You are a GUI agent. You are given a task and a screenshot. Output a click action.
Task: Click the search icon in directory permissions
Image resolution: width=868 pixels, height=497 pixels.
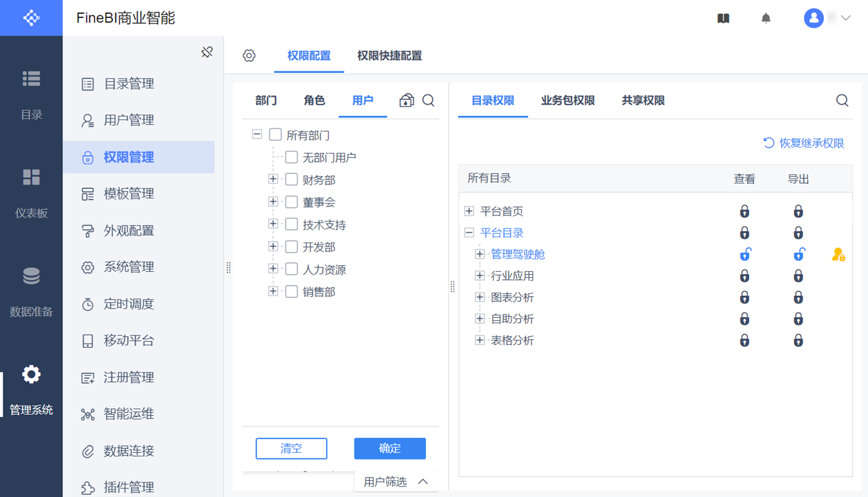click(842, 100)
